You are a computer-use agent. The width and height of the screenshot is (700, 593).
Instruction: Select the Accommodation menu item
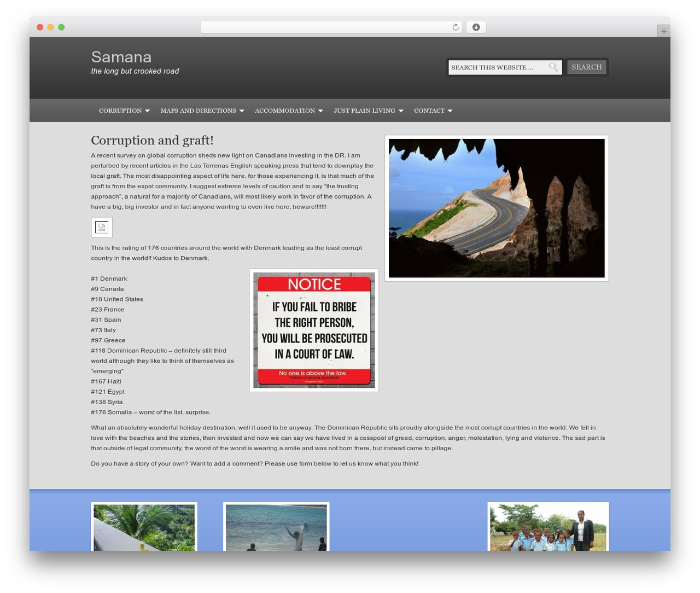click(285, 111)
